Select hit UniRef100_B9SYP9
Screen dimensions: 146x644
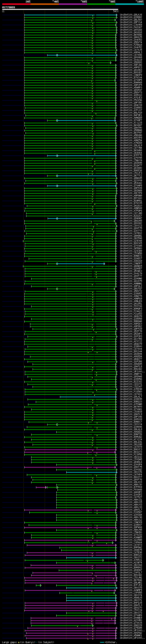(131, 138)
